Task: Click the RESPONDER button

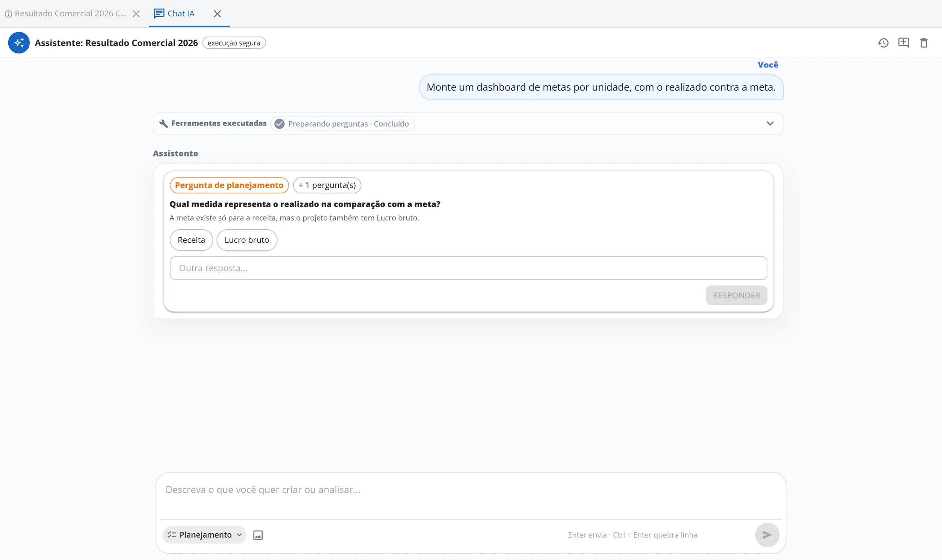Action: (736, 295)
